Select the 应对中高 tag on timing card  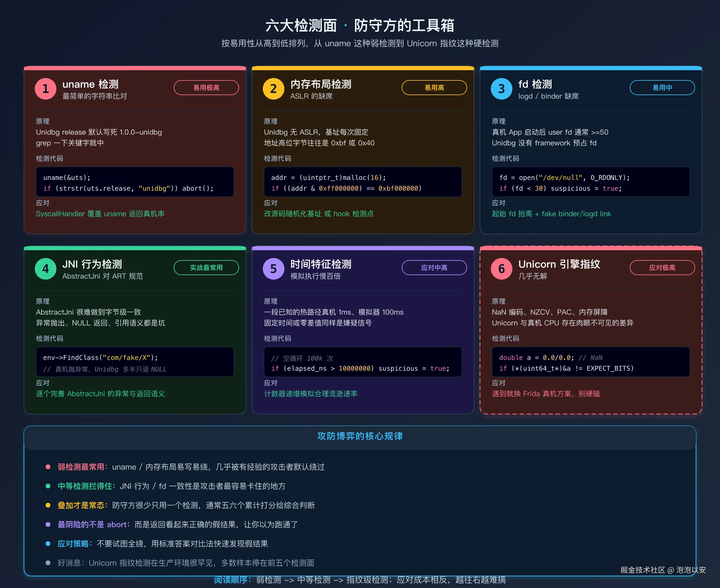click(434, 268)
